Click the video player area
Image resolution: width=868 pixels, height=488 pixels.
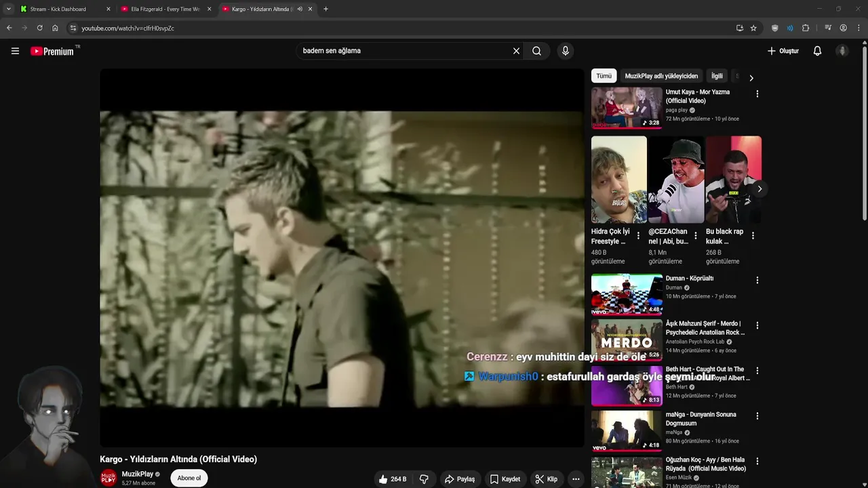(x=342, y=258)
